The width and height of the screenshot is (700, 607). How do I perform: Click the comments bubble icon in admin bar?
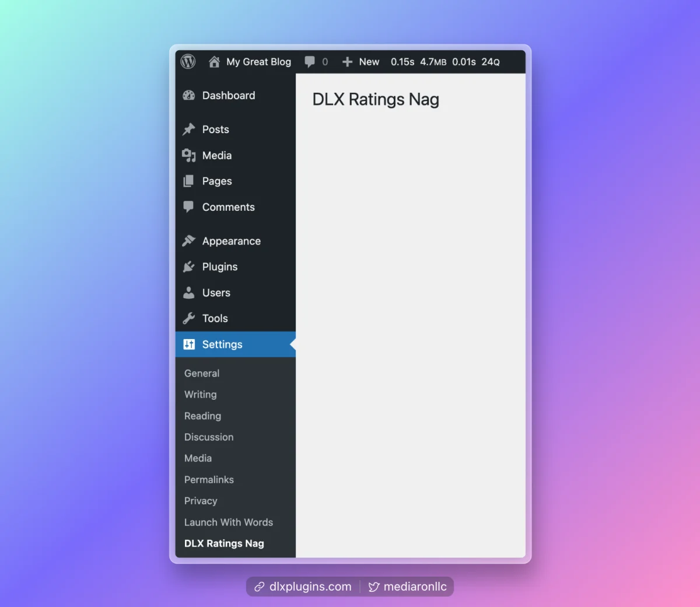point(310,62)
